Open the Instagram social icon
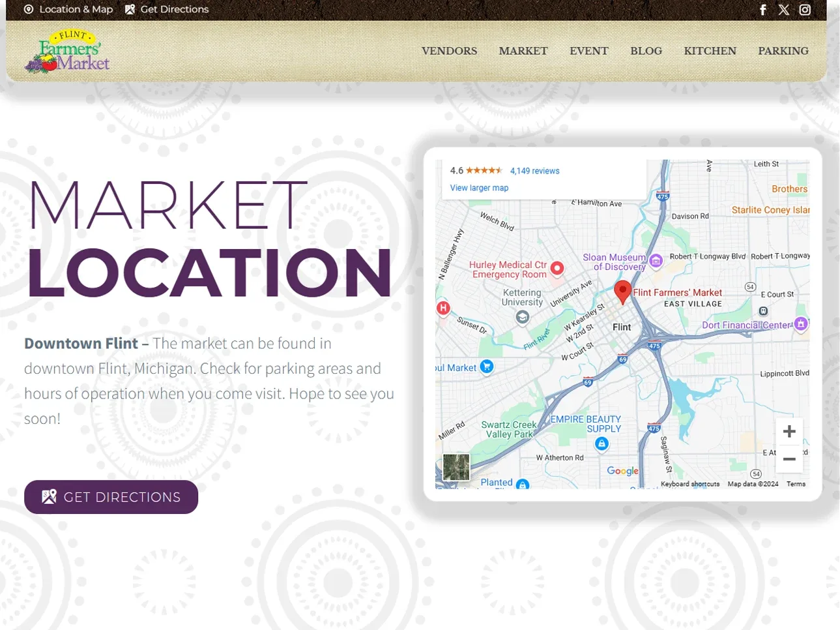Screen dimensions: 840x630 coord(805,10)
